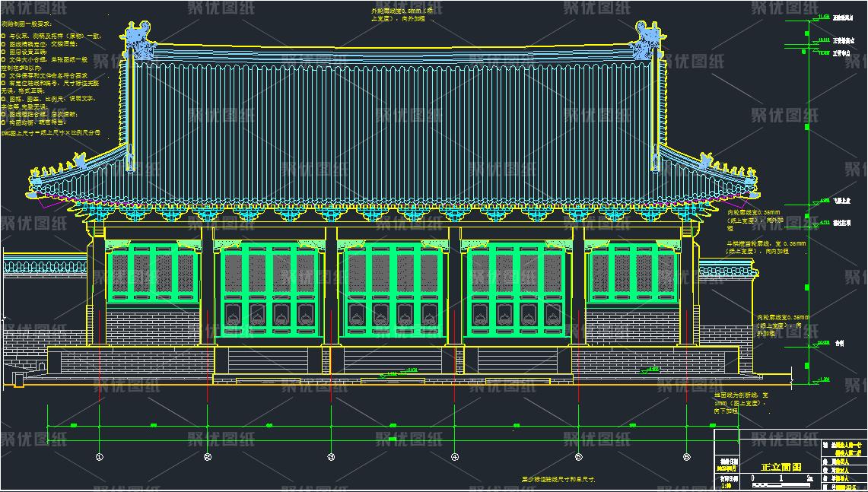Click axis bubble number 3
The width and height of the screenshot is (868, 492).
click(x=331, y=456)
